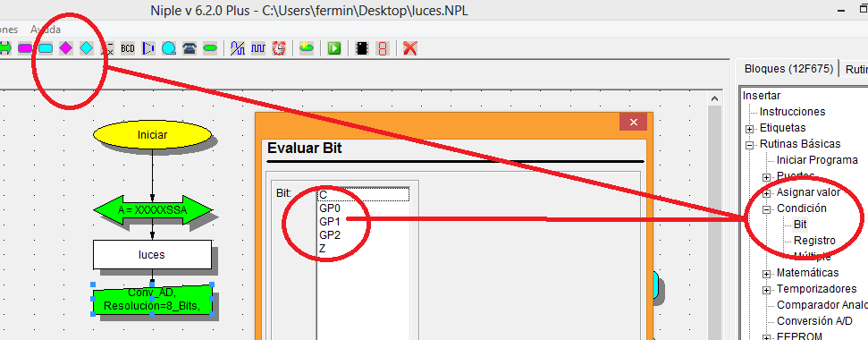Open the Ayuda menu
The width and height of the screenshot is (868, 340).
coord(46,30)
